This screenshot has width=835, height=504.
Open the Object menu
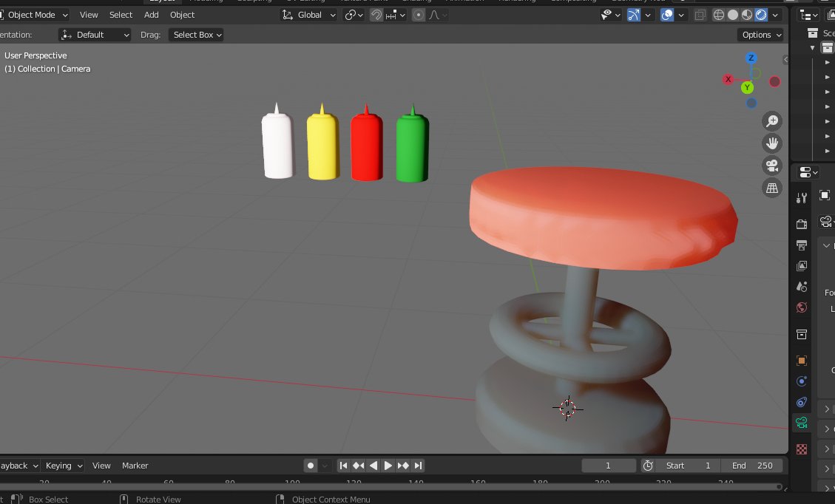point(182,15)
